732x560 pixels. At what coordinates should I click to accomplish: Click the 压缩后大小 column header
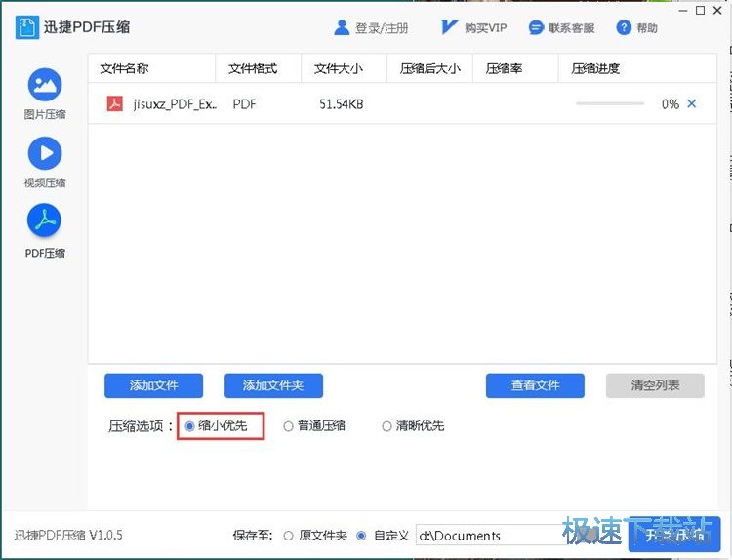pyautogui.click(x=430, y=68)
